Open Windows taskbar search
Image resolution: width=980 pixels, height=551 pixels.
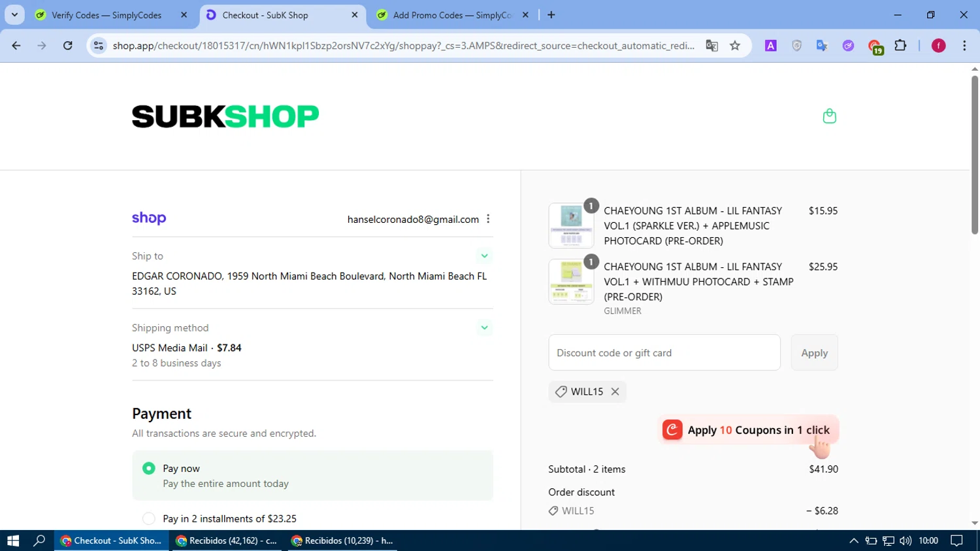point(39,541)
